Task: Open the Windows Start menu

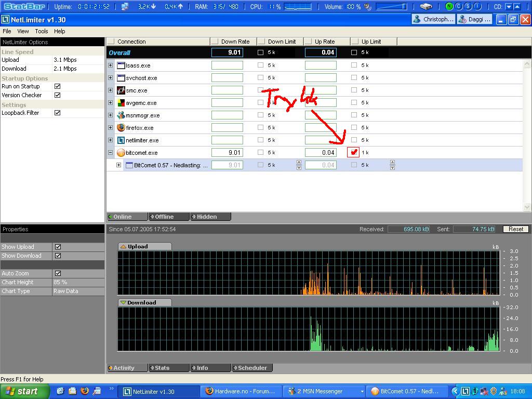Action: (24, 391)
